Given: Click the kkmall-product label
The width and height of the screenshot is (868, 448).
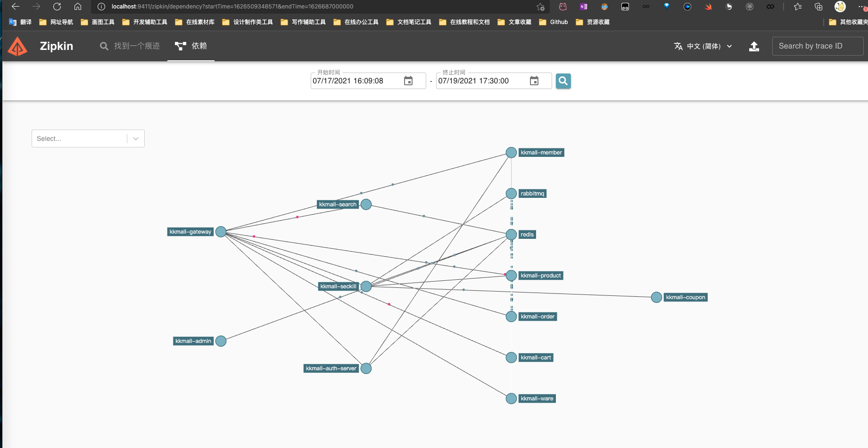Looking at the screenshot, I should coord(541,276).
